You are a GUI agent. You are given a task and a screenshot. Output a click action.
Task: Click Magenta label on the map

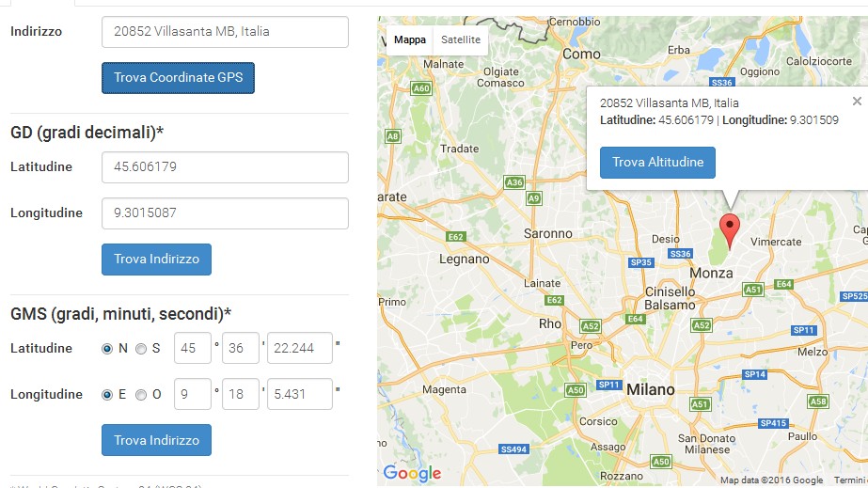coord(444,389)
